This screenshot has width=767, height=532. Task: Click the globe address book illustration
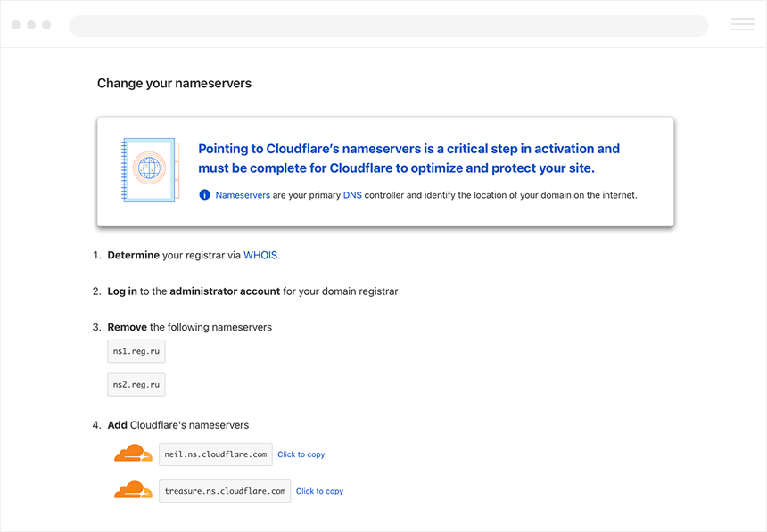(x=150, y=169)
